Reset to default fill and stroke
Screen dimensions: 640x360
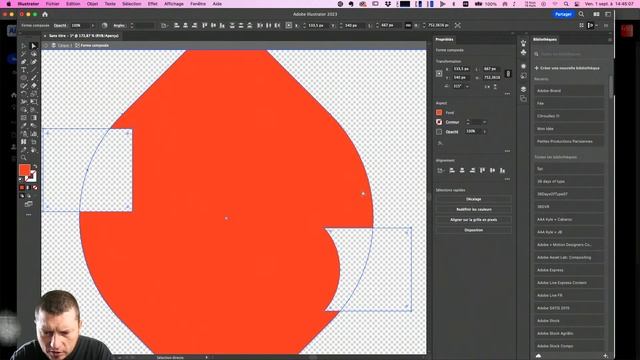[21, 179]
